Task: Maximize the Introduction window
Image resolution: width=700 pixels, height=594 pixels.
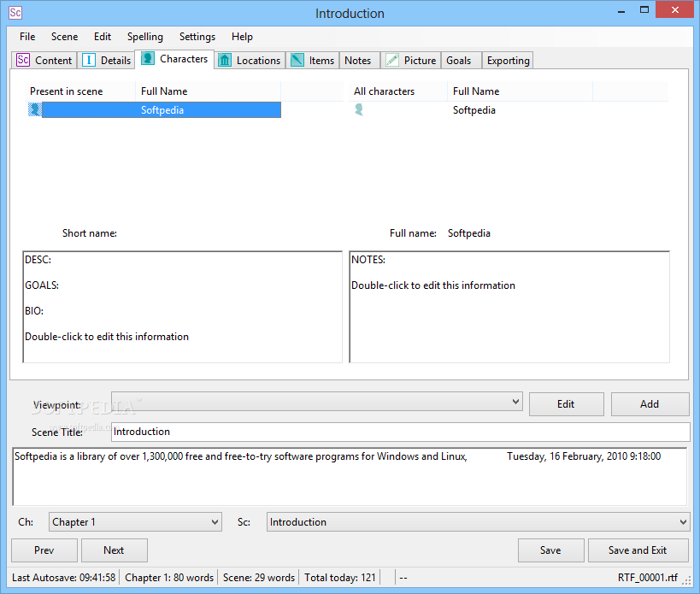Action: coord(644,9)
